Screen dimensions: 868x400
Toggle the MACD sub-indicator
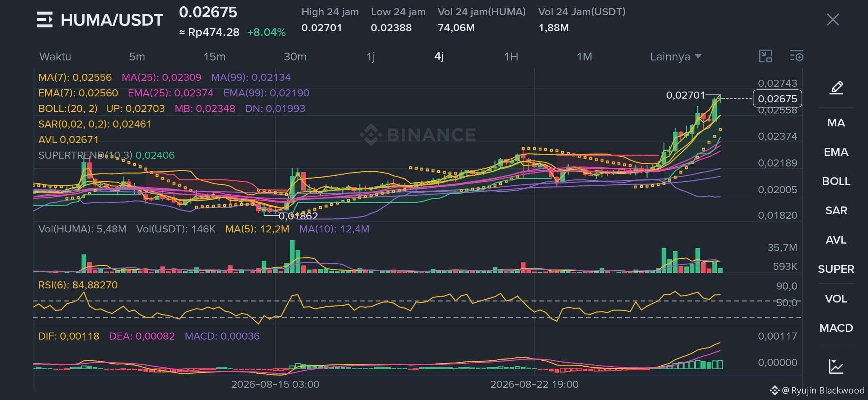pos(836,328)
